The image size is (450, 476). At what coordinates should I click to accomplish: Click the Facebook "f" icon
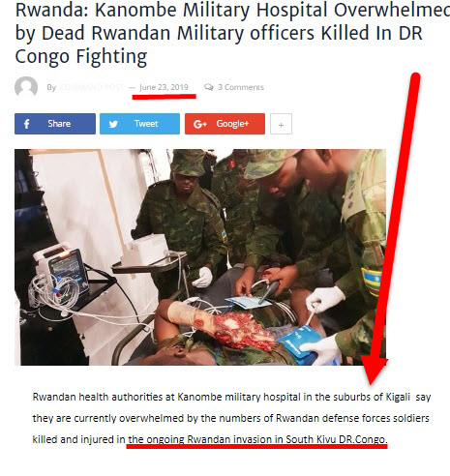pyautogui.click(x=27, y=124)
